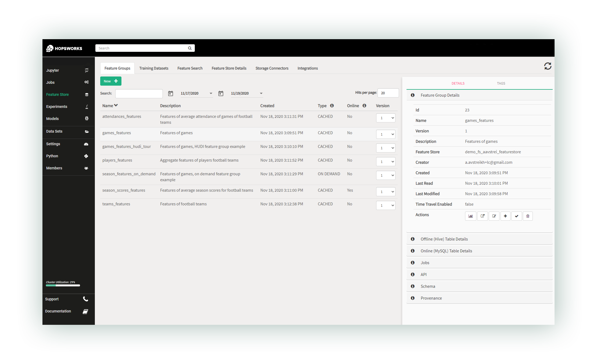Open Data Sets via the folder icon
The width and height of the screenshot is (597, 364).
pyautogui.click(x=87, y=132)
